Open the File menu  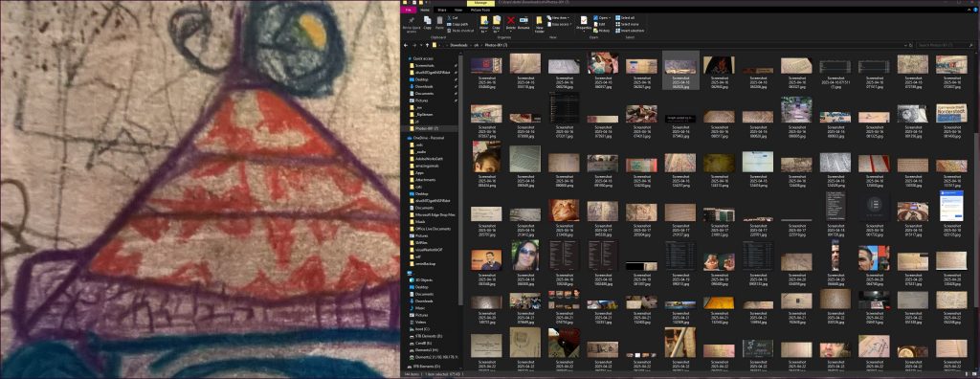click(x=408, y=10)
